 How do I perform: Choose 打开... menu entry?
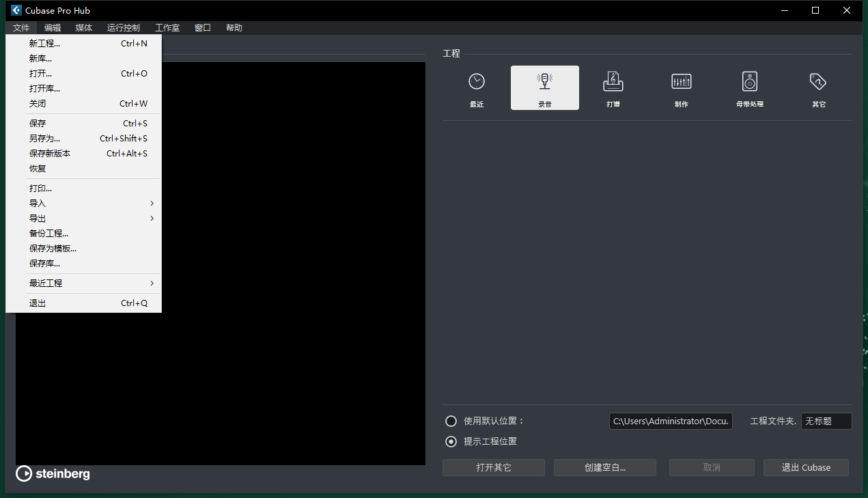(x=83, y=74)
